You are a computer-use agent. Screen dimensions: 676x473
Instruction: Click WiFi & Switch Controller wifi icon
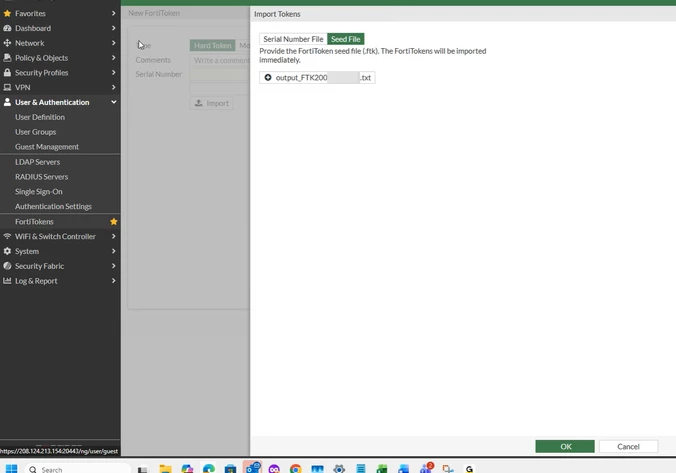click(7, 236)
